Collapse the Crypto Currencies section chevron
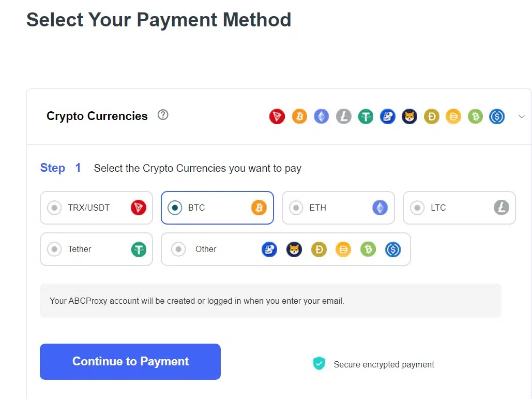The width and height of the screenshot is (532, 399). click(522, 116)
